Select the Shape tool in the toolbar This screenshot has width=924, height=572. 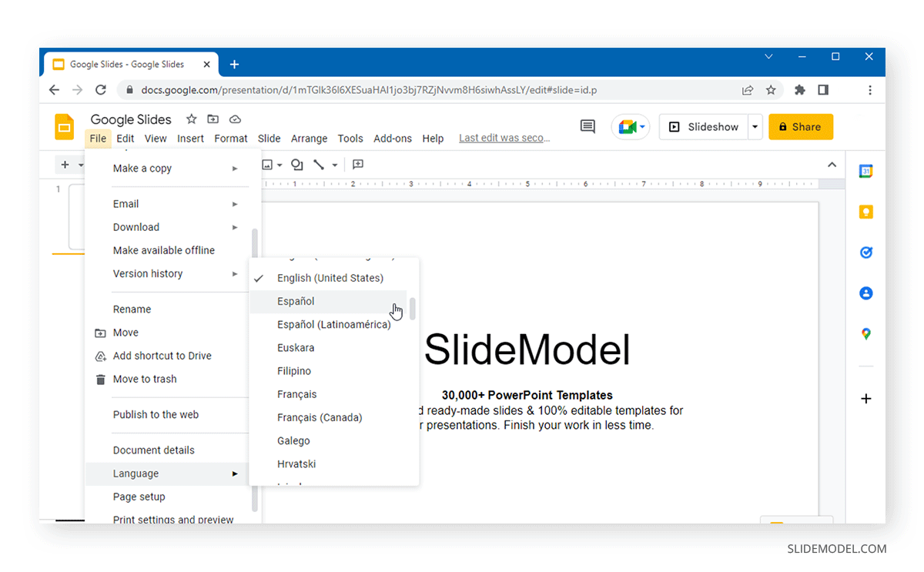coord(297,165)
